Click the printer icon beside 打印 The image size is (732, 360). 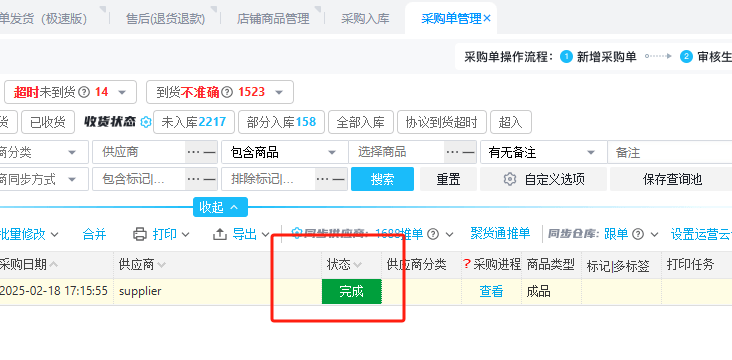pos(140,234)
